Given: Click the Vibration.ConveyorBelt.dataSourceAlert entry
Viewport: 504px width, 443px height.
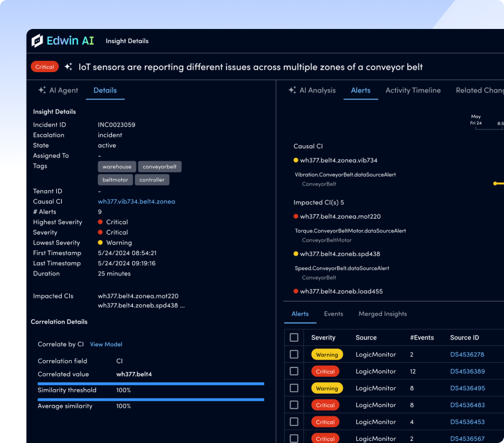Looking at the screenshot, I should tap(345, 175).
